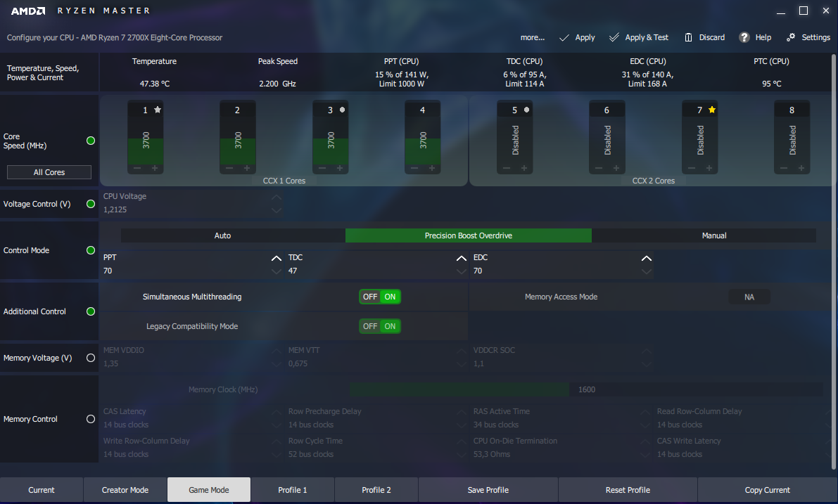Enable the Memory Voltage section circle

click(91, 358)
